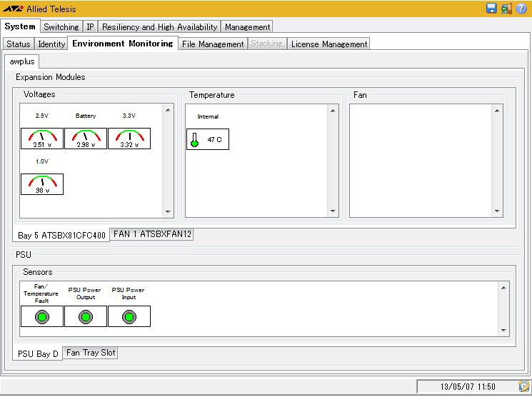Open the Switching main tab
Image resolution: width=532 pixels, height=397 pixels.
(61, 27)
